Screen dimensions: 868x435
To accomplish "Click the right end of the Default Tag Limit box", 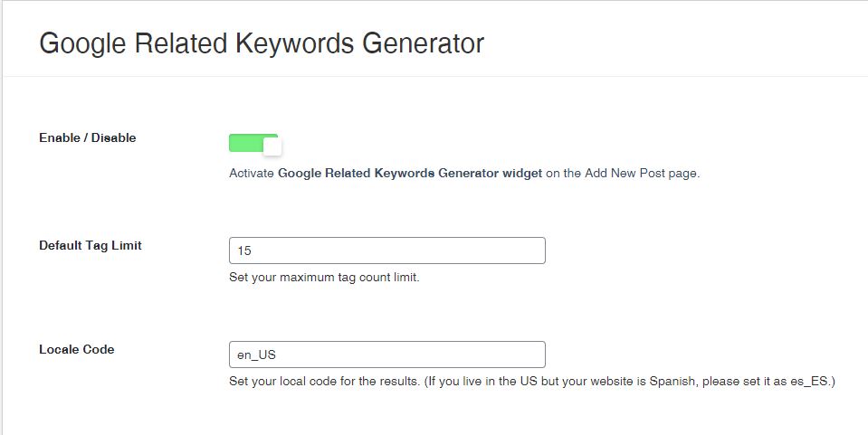I will tap(532, 251).
